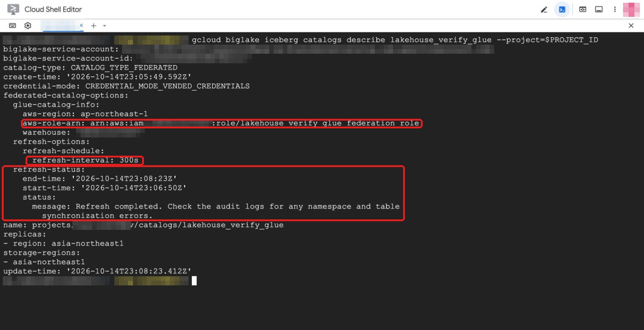Add a new terminal tab with the plus icon
Screen dimensions: 644x330
click(93, 25)
